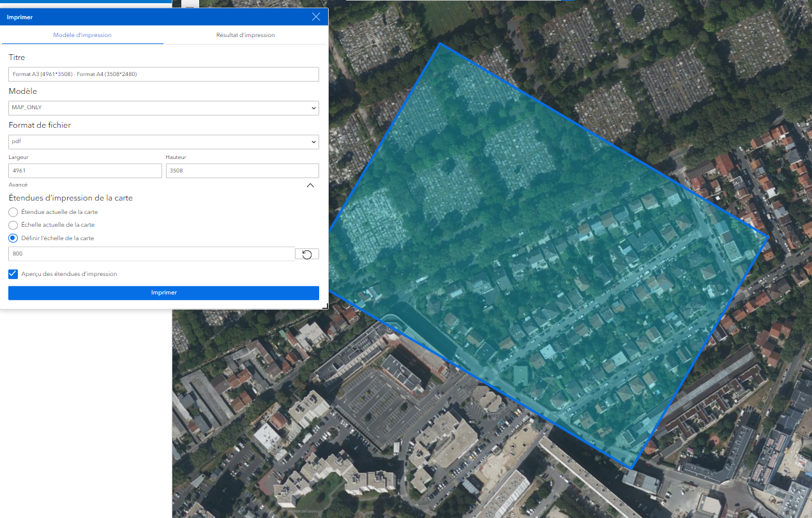Reset the map scale to default value

pos(306,254)
